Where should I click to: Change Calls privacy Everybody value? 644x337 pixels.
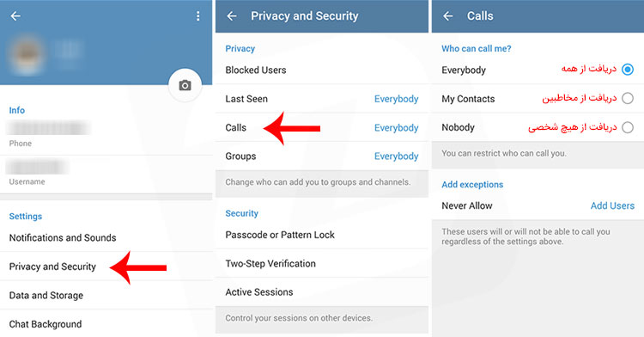point(396,128)
